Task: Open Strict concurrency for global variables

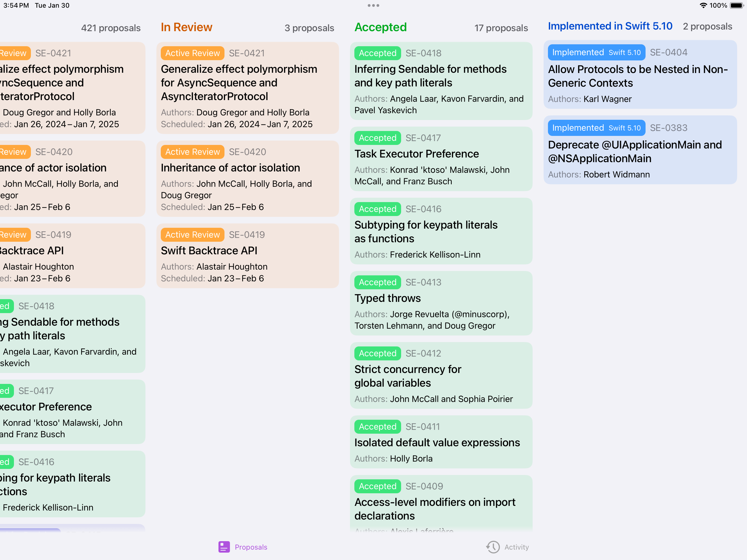Action: (441, 375)
